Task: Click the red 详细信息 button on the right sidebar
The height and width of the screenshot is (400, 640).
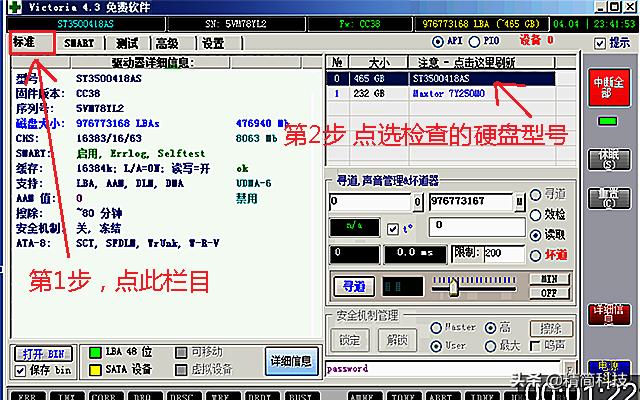Action: pyautogui.click(x=609, y=315)
